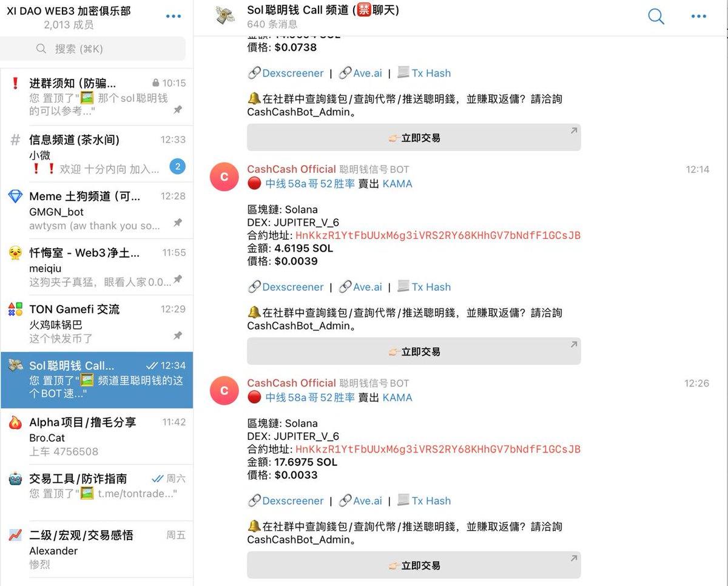
Task: Click contract address in the 12:26 message
Action: pos(438,449)
